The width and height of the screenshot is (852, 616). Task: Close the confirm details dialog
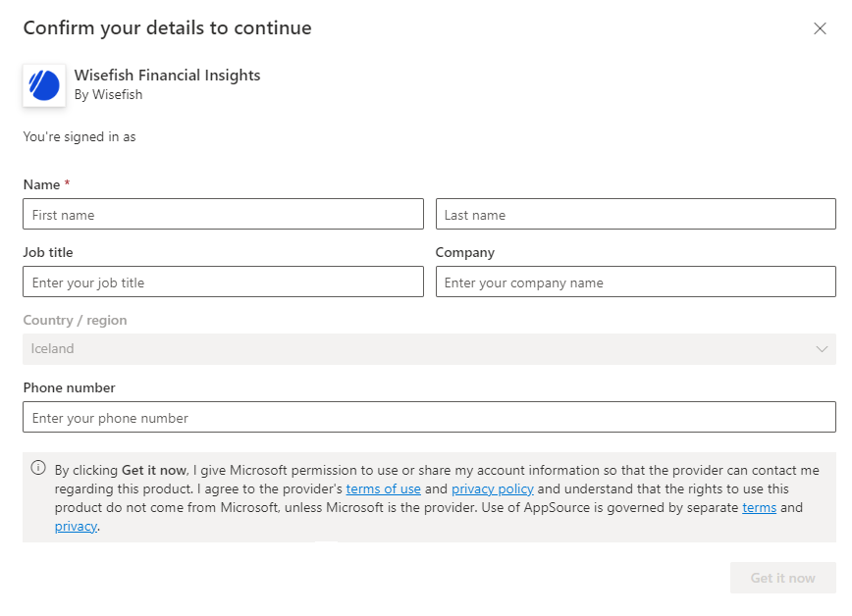point(820,28)
